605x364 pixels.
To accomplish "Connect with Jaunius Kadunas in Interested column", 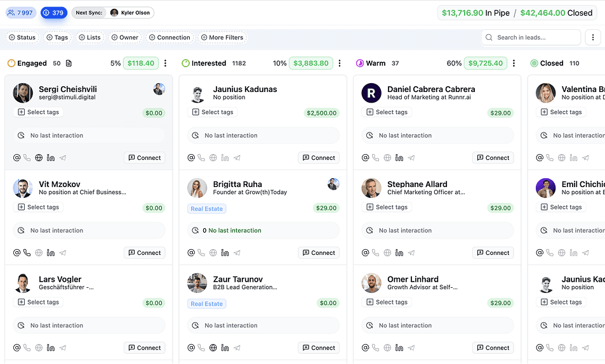I will click(x=319, y=158).
